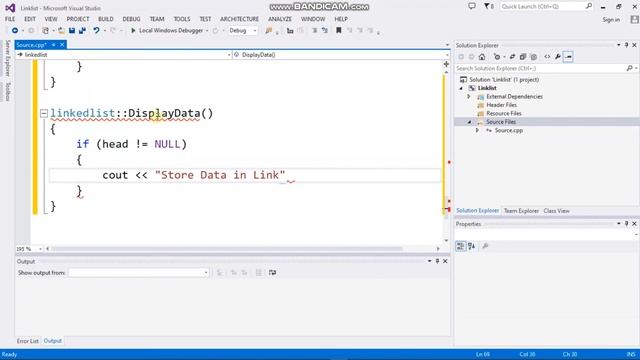Click the comment selection toolbar icon

coord(314,31)
